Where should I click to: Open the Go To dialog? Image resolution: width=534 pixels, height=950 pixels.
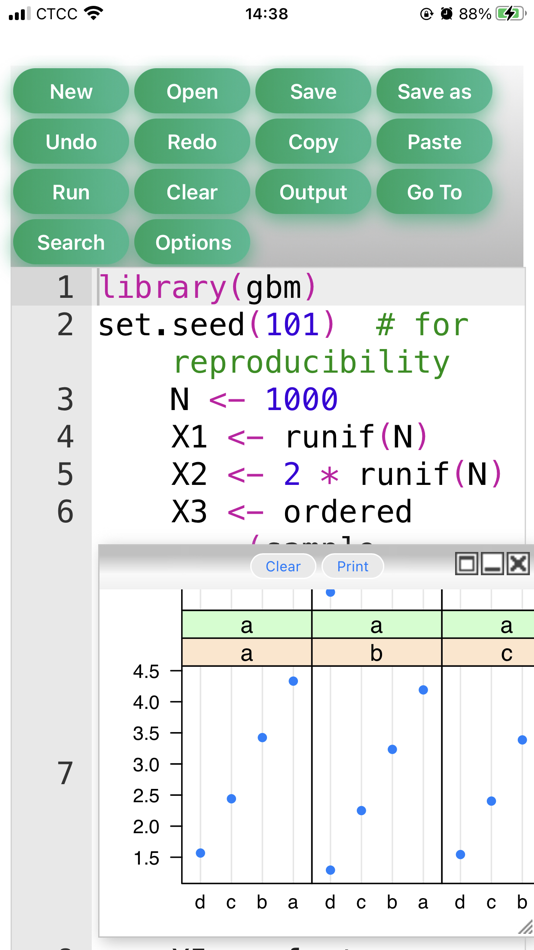(x=435, y=192)
